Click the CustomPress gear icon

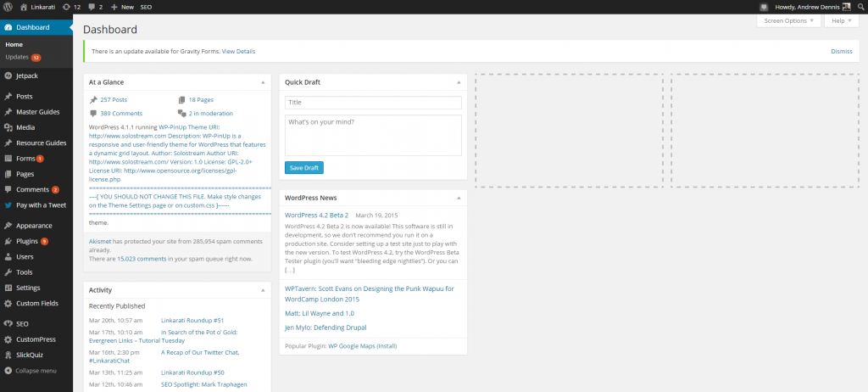(8, 339)
